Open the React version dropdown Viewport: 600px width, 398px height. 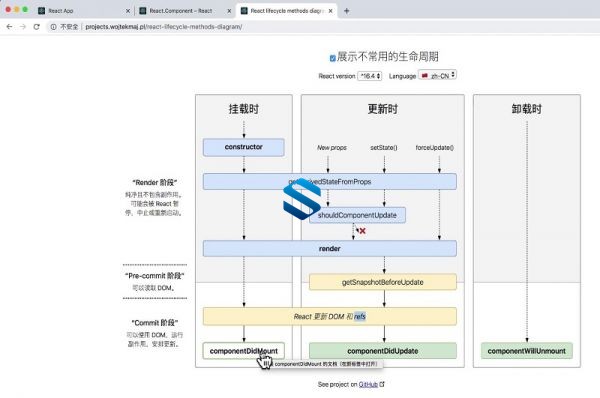(x=370, y=76)
